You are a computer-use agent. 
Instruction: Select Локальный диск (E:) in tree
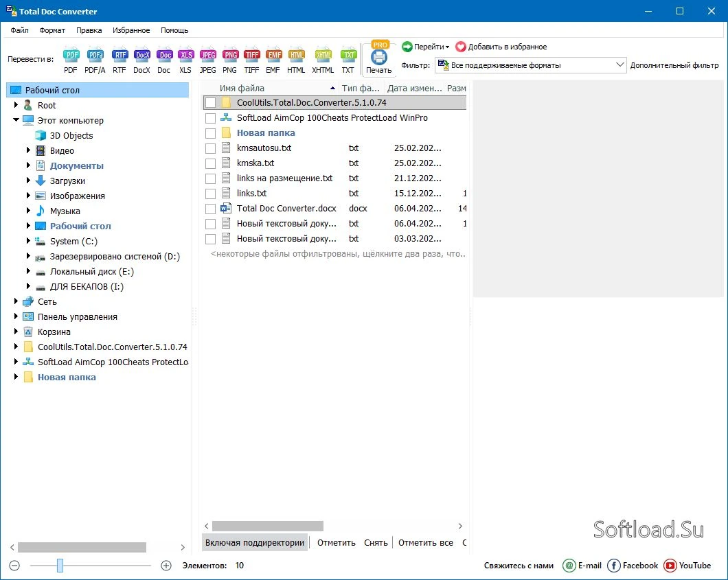click(92, 271)
